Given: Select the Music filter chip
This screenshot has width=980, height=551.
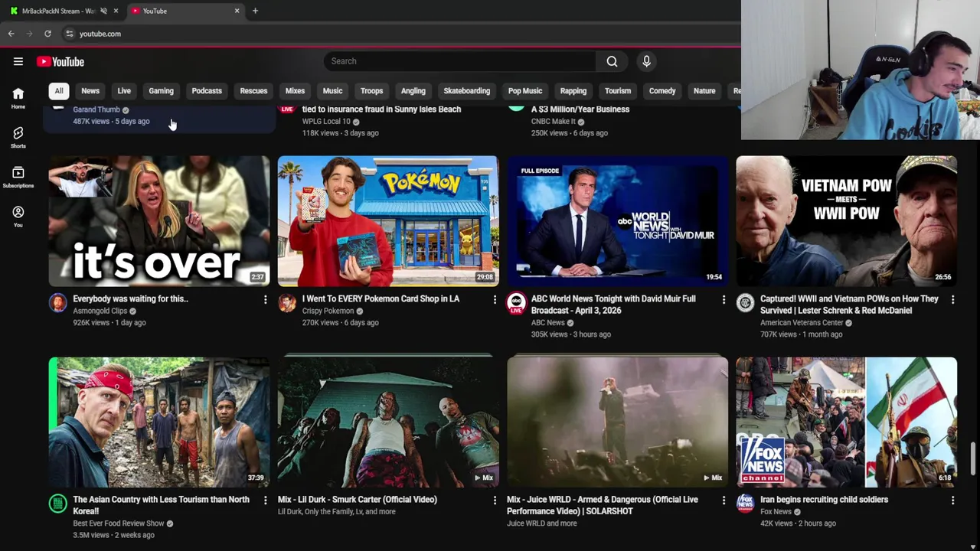Looking at the screenshot, I should coord(332,91).
